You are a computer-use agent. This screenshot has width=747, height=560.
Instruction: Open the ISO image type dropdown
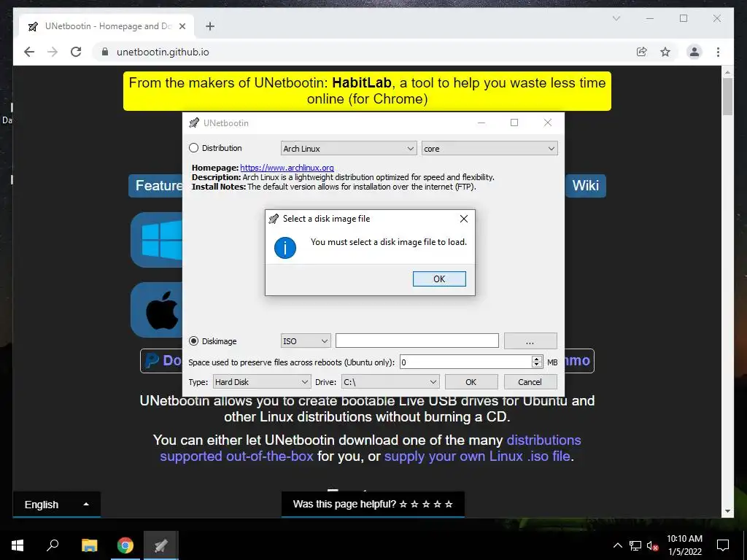[306, 341]
